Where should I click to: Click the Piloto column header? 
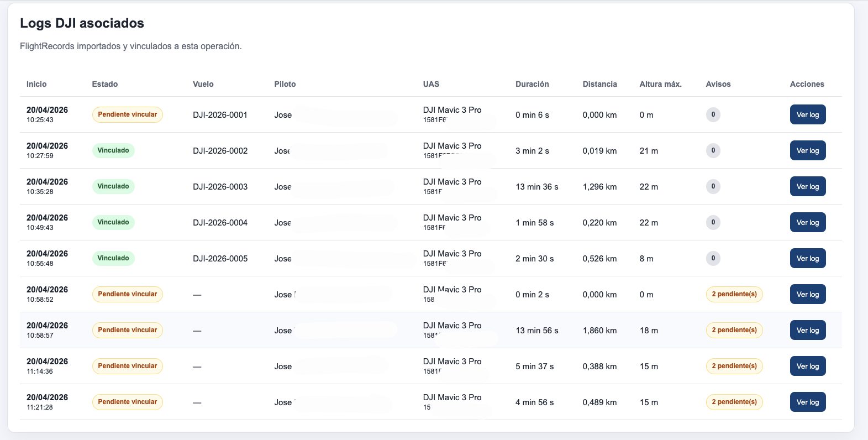pos(285,84)
